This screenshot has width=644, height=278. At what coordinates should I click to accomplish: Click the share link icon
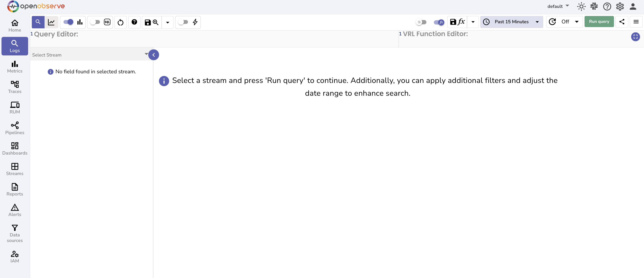(x=622, y=22)
